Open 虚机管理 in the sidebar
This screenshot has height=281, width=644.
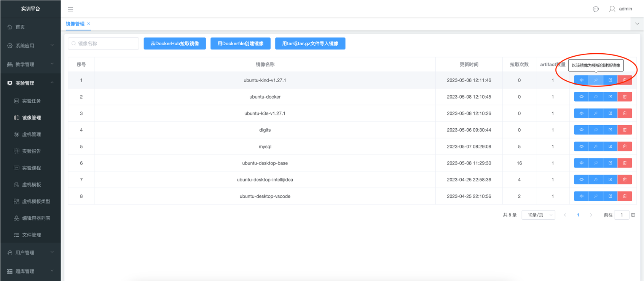[x=31, y=134]
